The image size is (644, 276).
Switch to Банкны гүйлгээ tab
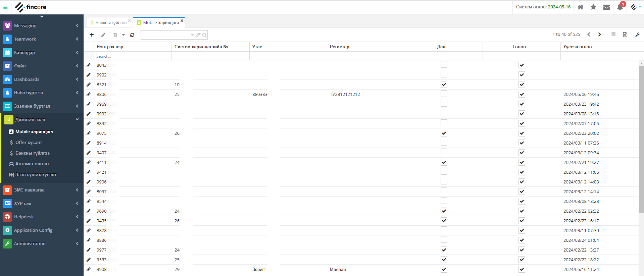click(109, 22)
